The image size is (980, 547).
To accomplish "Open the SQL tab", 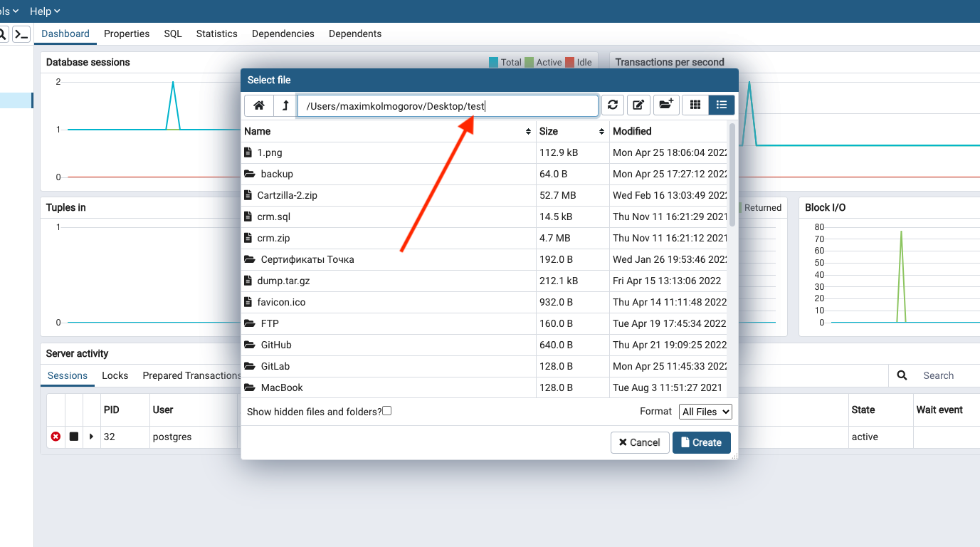I will click(173, 33).
